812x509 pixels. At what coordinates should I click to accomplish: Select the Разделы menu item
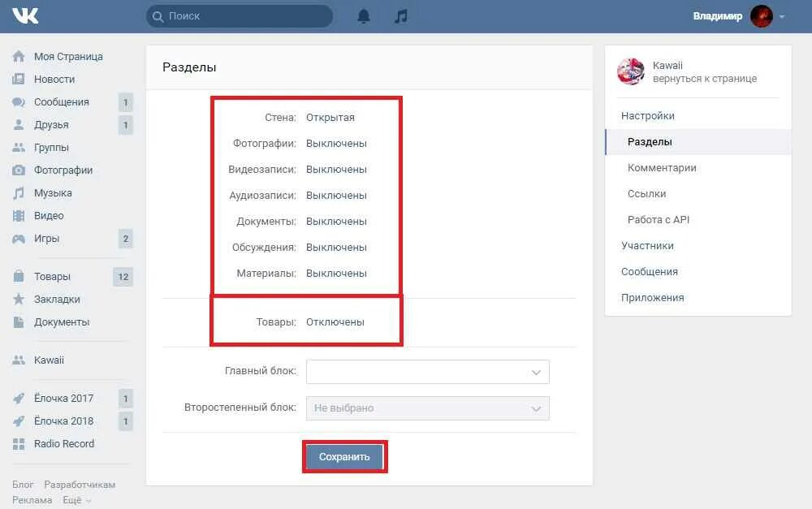click(698, 142)
